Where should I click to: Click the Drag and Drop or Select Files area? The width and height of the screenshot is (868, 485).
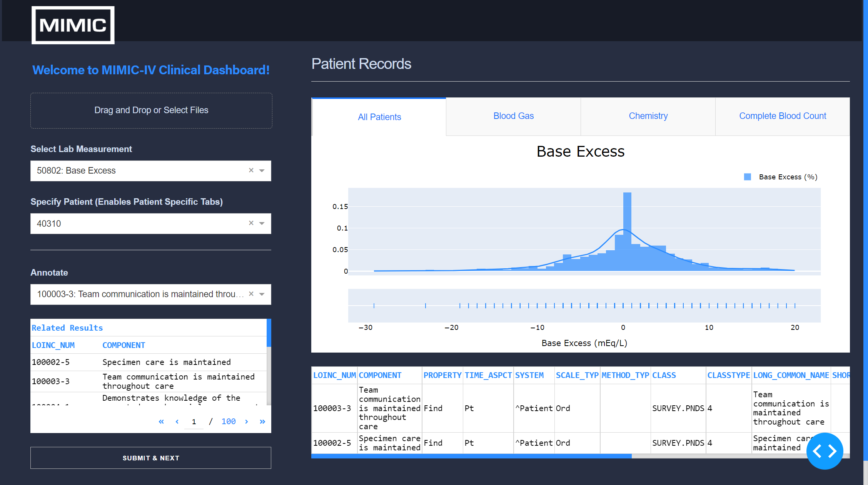pos(151,110)
